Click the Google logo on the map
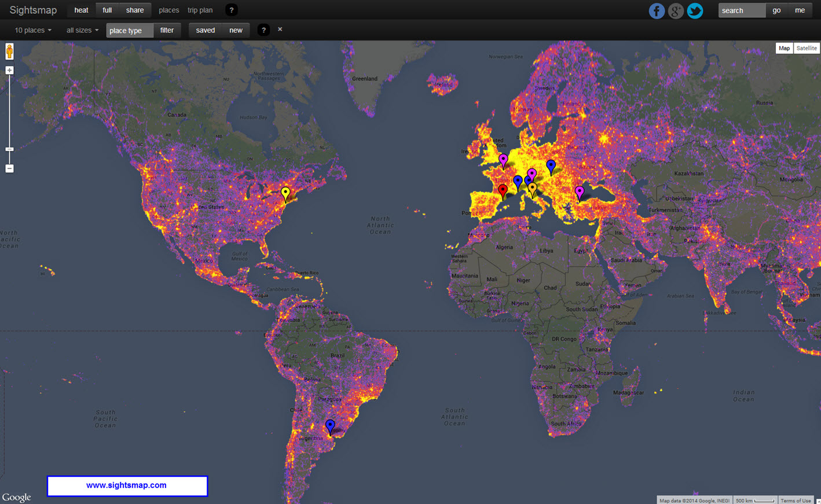The image size is (821, 504). [16, 498]
